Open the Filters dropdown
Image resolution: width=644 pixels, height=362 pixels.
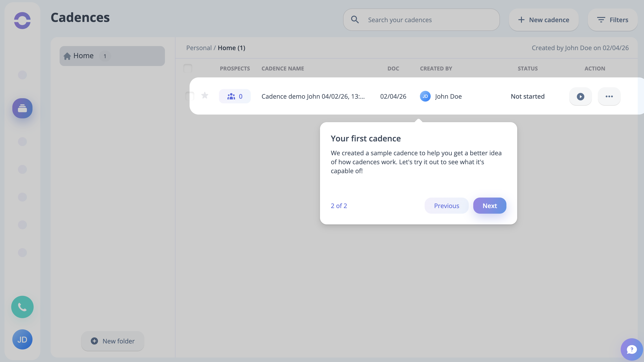point(612,20)
